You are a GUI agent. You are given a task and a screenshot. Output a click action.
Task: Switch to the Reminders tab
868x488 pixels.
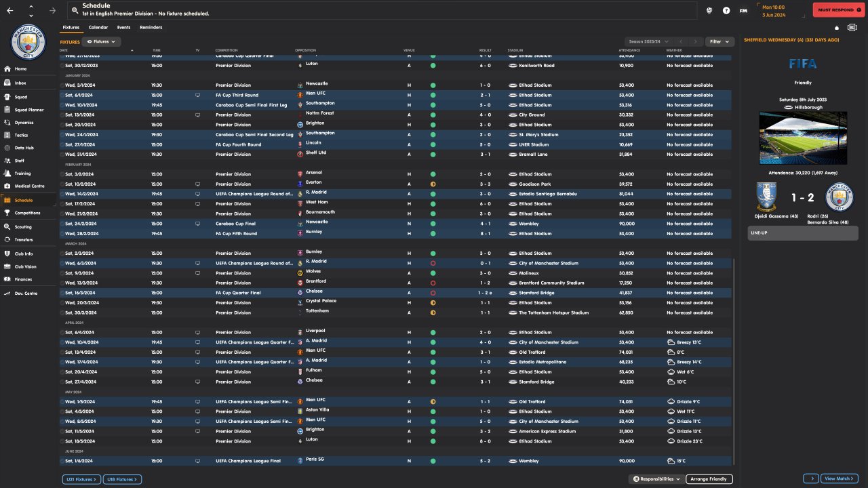click(151, 28)
